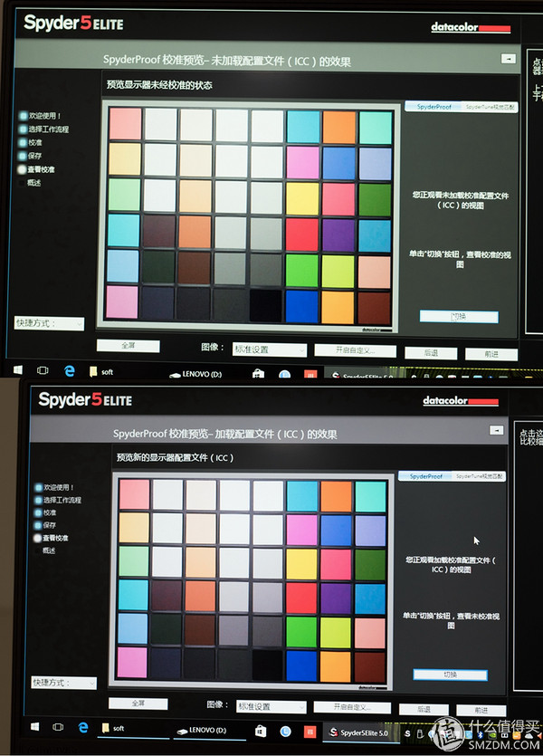Select 查看校准 step in upper window sidebar
Screen dimensions: 543x756
pos(36,169)
